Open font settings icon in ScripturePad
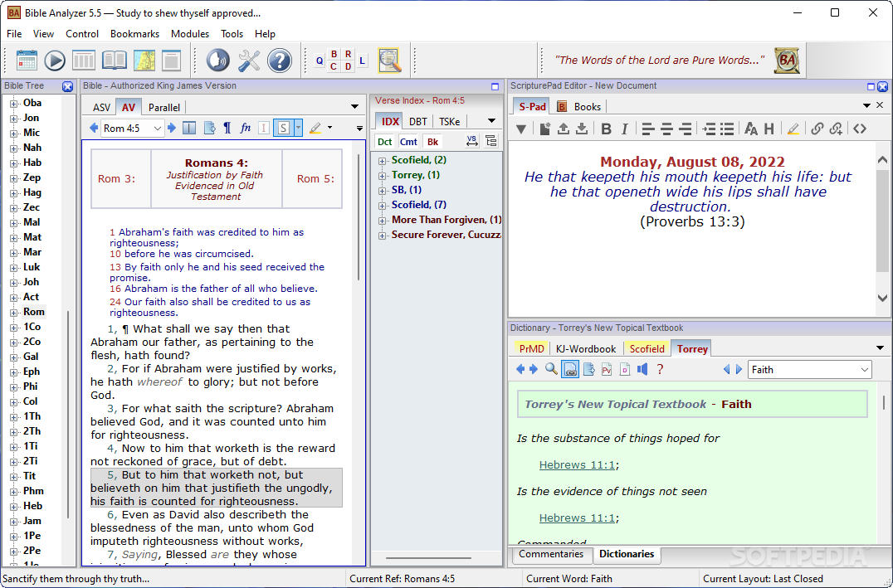The width and height of the screenshot is (893, 588). point(751,129)
